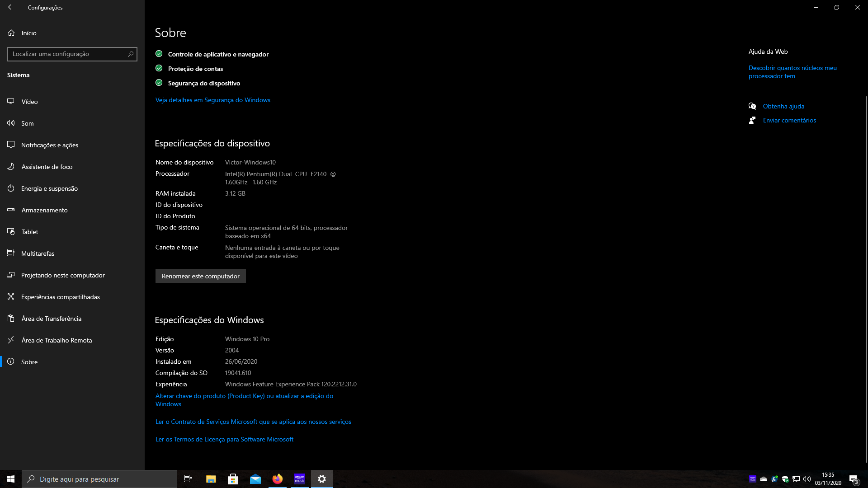Open Projetando neste computador settings
Image resolution: width=868 pixels, height=488 pixels.
coord(72,275)
